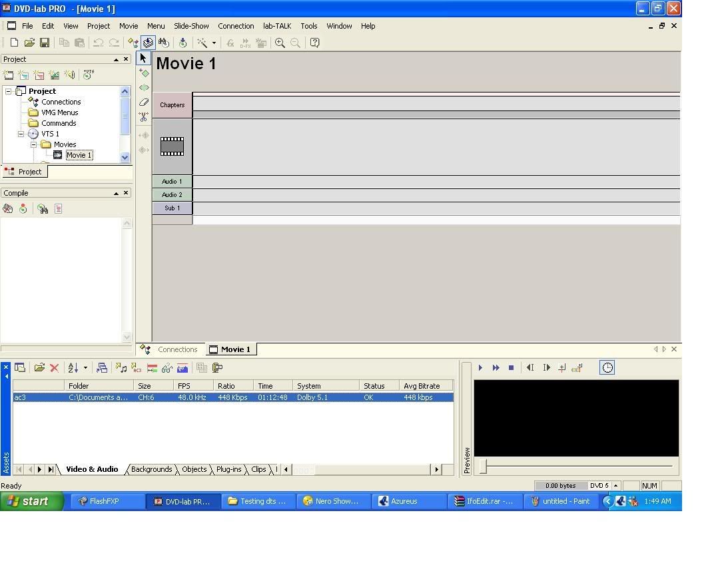The image size is (728, 565).
Task: Collapse the Movies folder node
Action: [x=33, y=144]
